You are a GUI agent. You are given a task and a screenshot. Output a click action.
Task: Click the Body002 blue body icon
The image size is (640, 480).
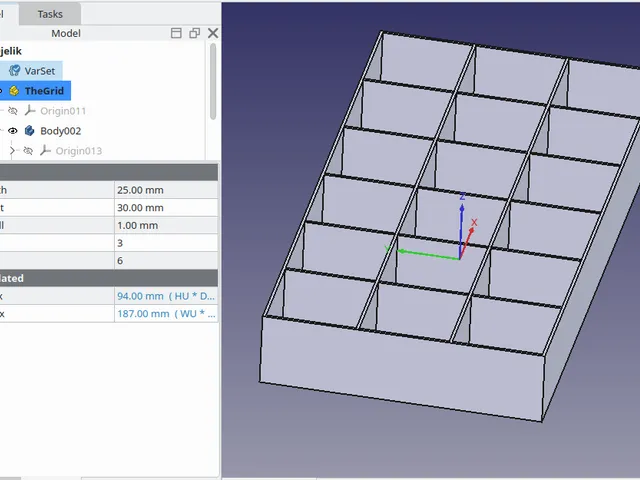(x=29, y=131)
